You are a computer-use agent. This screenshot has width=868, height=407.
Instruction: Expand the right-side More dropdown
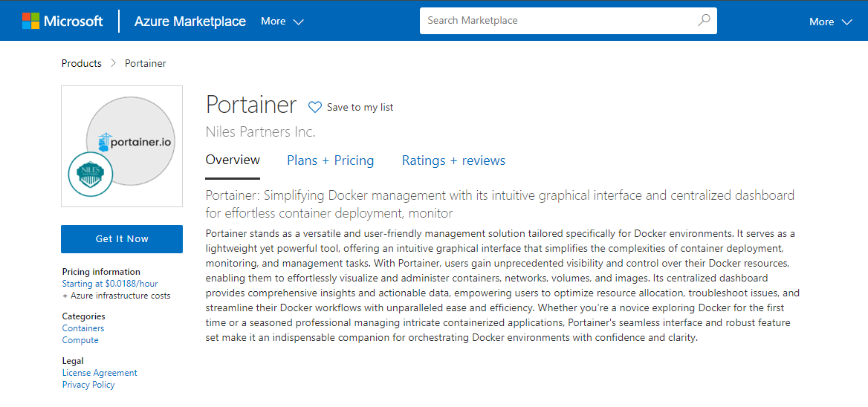click(830, 22)
